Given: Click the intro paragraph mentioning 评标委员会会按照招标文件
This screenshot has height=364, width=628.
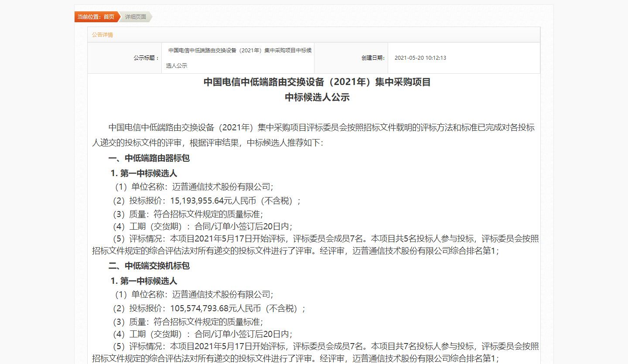Looking at the screenshot, I should pos(314,135).
